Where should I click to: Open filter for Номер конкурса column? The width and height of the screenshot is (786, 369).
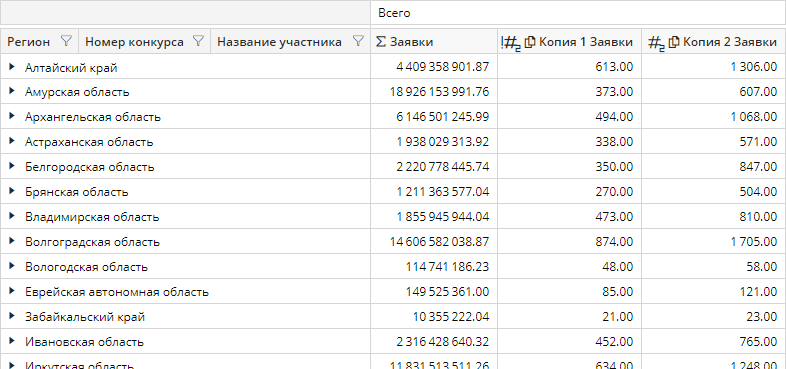[199, 42]
